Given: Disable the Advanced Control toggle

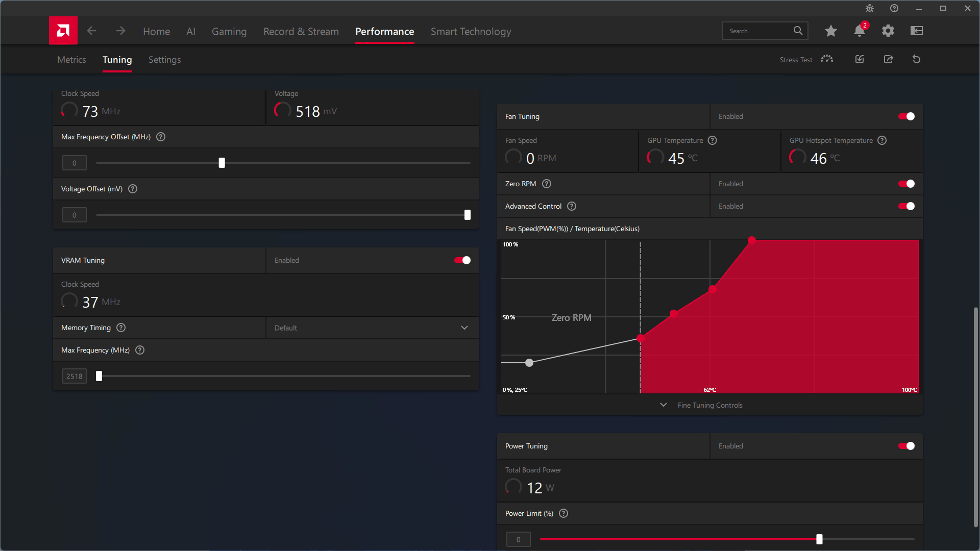Looking at the screenshot, I should (x=906, y=206).
